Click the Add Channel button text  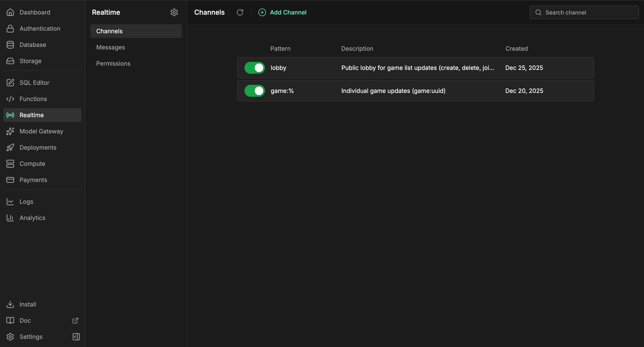point(288,12)
